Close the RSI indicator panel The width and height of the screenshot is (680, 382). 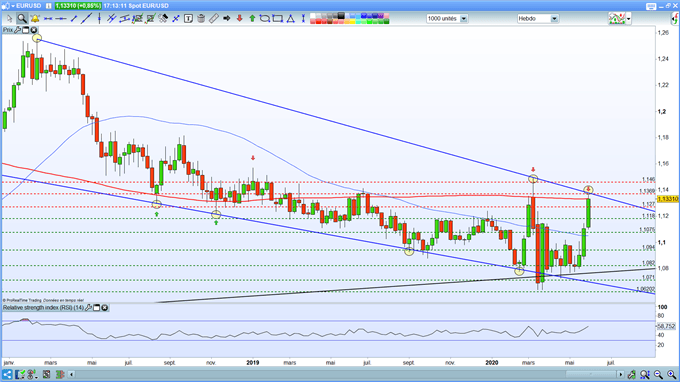click(105, 307)
